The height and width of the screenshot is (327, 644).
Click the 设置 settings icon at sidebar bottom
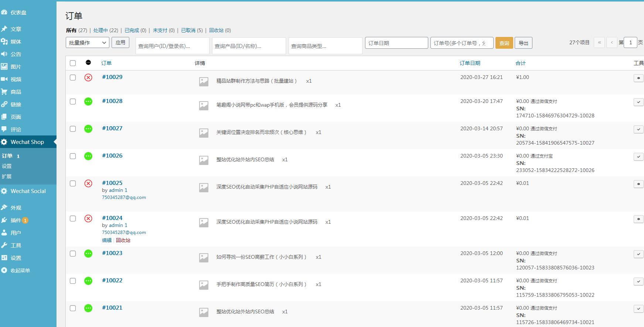(x=4, y=258)
